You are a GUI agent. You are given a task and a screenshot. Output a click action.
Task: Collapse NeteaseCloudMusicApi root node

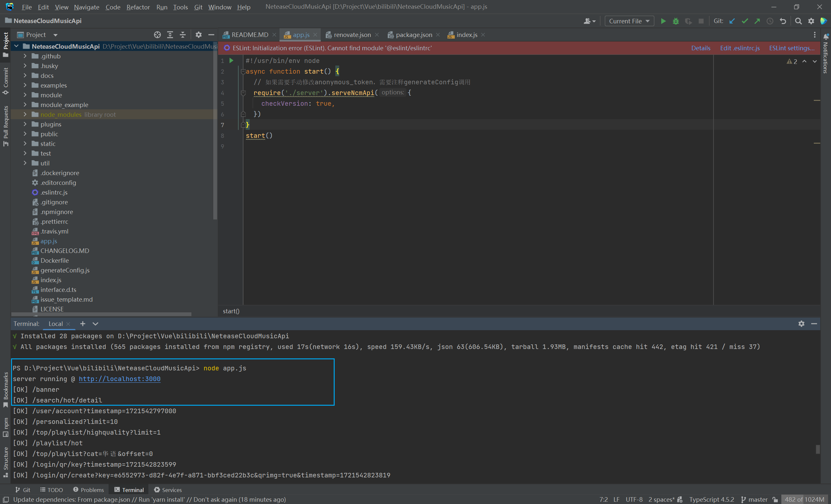[16, 46]
